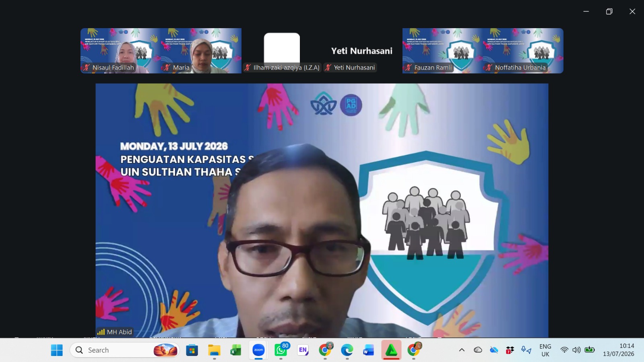Open Microsoft Edge from taskbar

coord(347,350)
